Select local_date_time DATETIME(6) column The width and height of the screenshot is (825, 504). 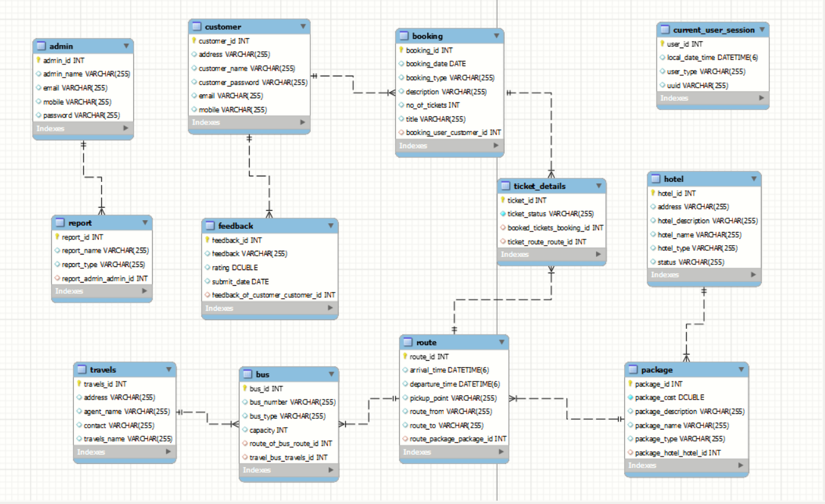tap(712, 58)
